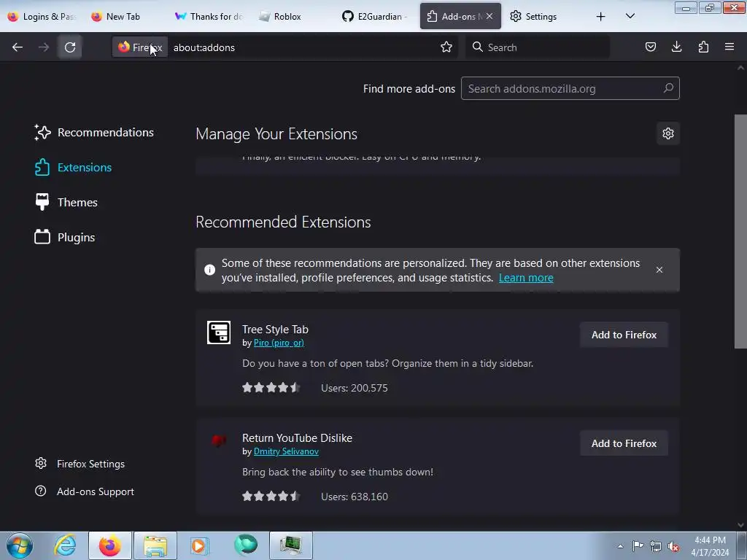Switch to the Logins & Passwords tab
747x560 pixels.
tap(42, 16)
